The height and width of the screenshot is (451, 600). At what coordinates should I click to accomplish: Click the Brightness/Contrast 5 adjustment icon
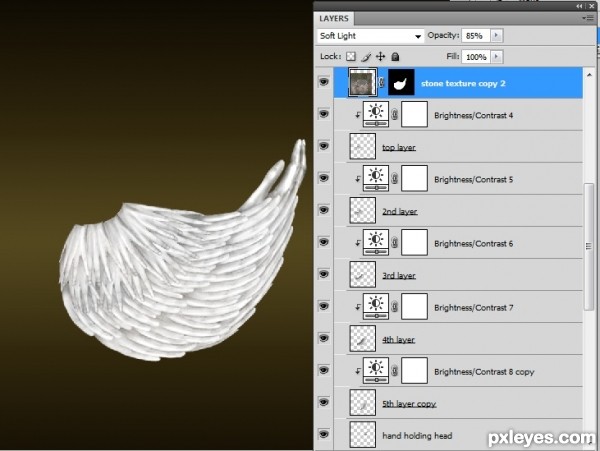click(376, 178)
